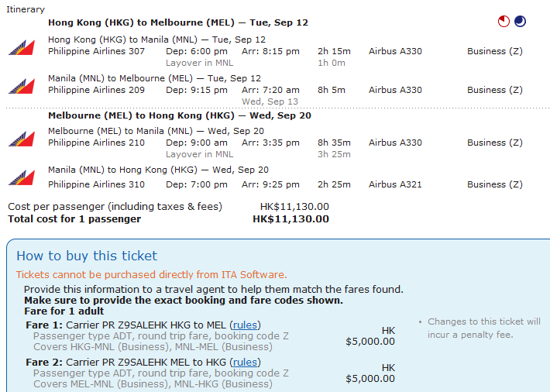Click the Itinerary section label
Image resolution: width=550 pixels, height=392 pixels.
click(26, 9)
